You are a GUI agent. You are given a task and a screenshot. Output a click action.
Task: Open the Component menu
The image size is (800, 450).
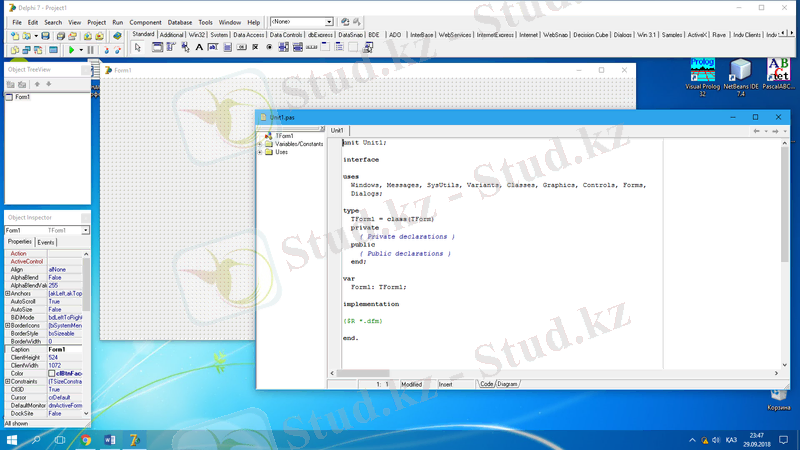[x=145, y=21]
